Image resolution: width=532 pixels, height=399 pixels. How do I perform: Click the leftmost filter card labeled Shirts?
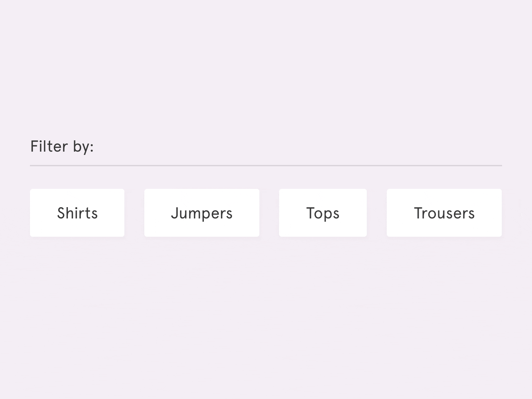click(x=77, y=212)
